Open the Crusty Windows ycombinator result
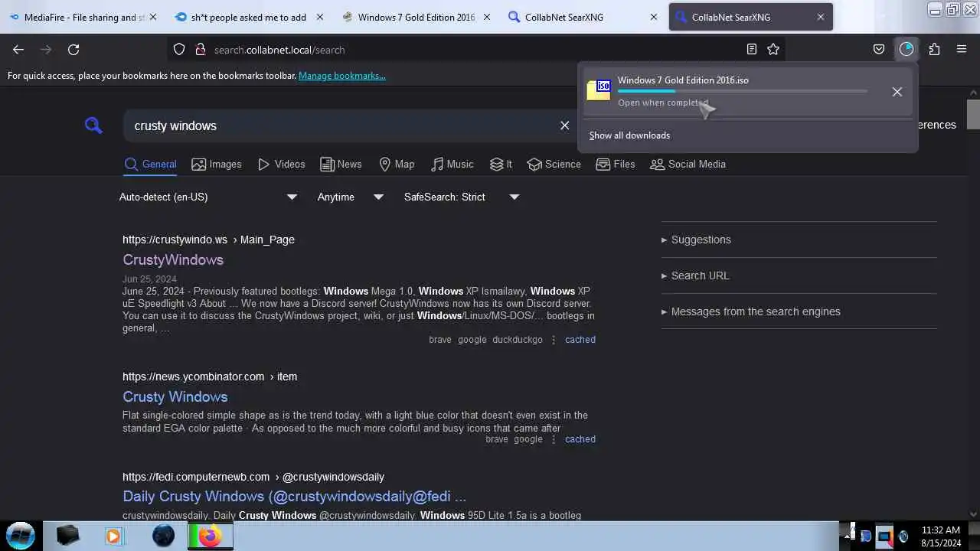980x551 pixels. [175, 396]
